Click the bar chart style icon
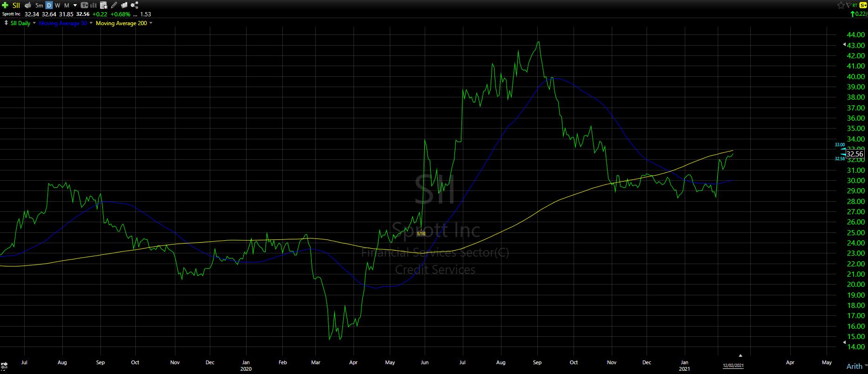 [93, 5]
